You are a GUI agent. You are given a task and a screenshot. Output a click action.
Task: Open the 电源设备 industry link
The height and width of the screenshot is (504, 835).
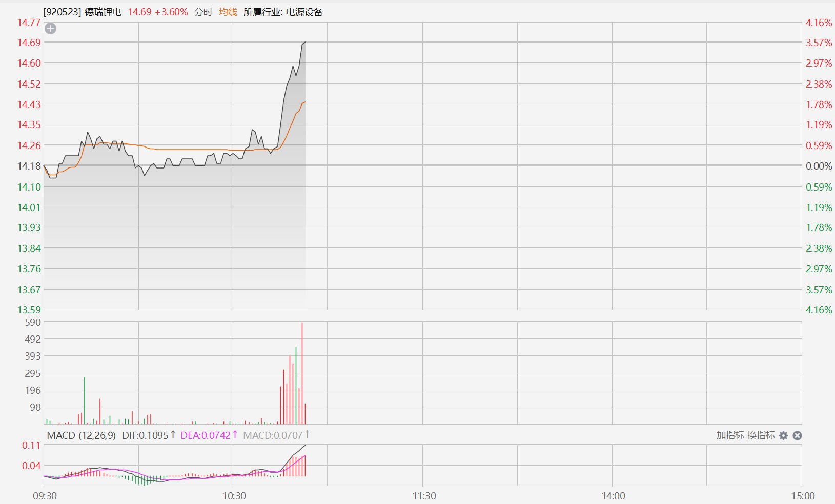coord(304,12)
